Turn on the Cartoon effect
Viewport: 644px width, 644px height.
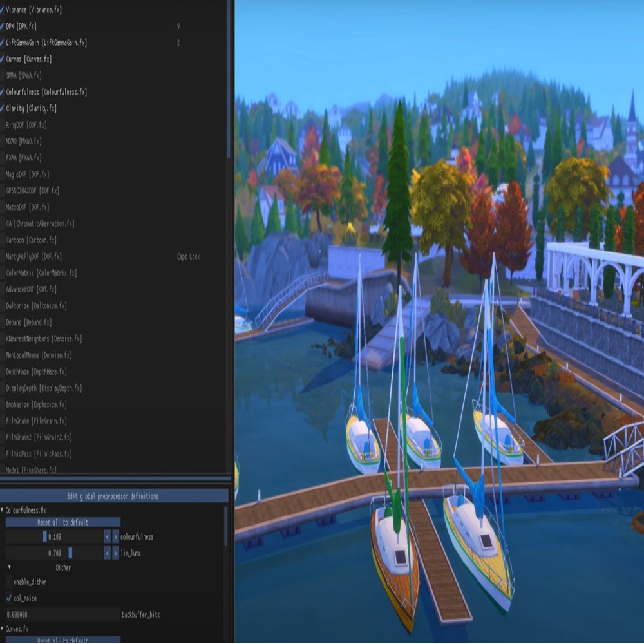(x=2, y=240)
